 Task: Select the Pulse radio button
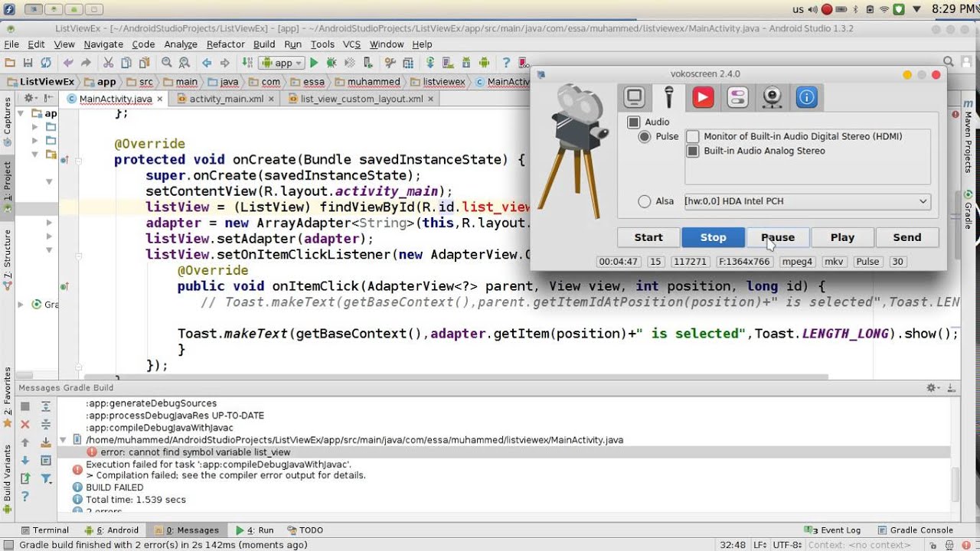pos(645,136)
